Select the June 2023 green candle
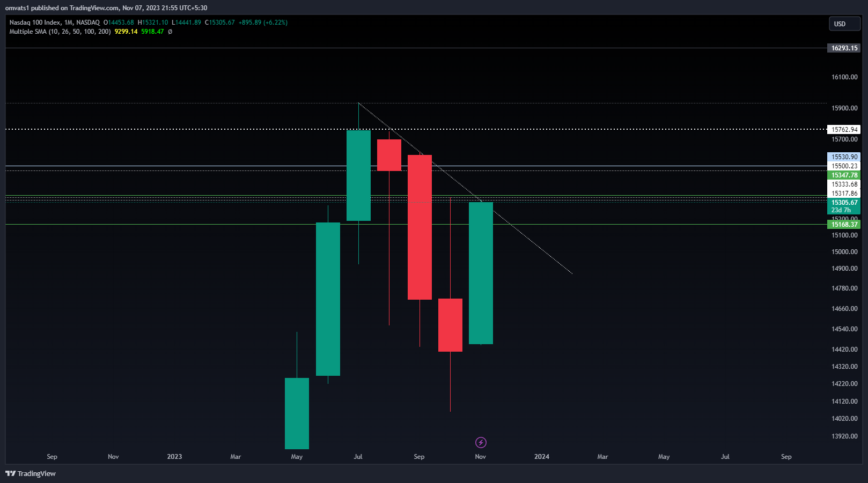Screen dimensions: 868x483 click(328, 299)
